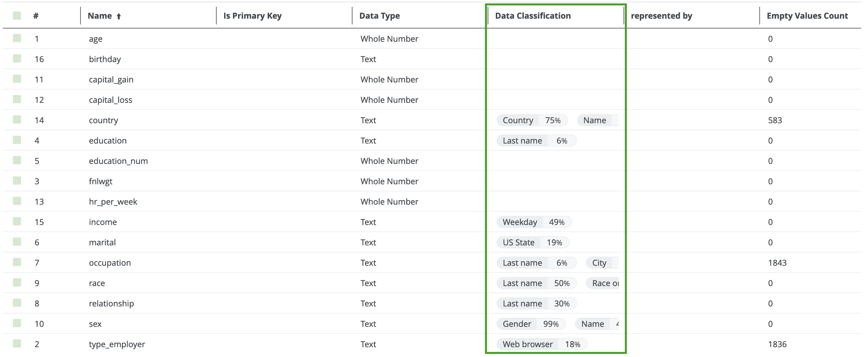This screenshot has height=357, width=868.
Task: Select the checkbox for the income row
Action: click(16, 222)
